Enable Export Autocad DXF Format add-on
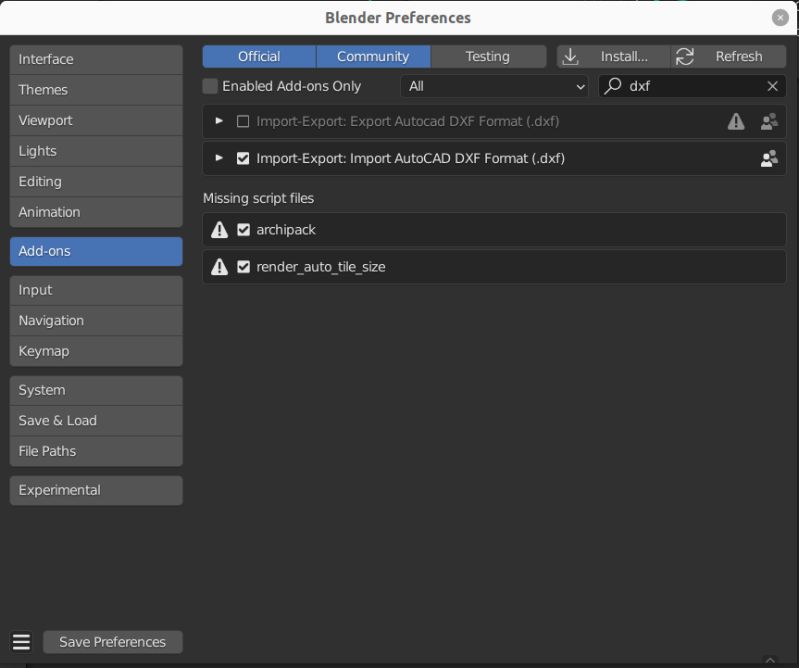 [x=243, y=122]
